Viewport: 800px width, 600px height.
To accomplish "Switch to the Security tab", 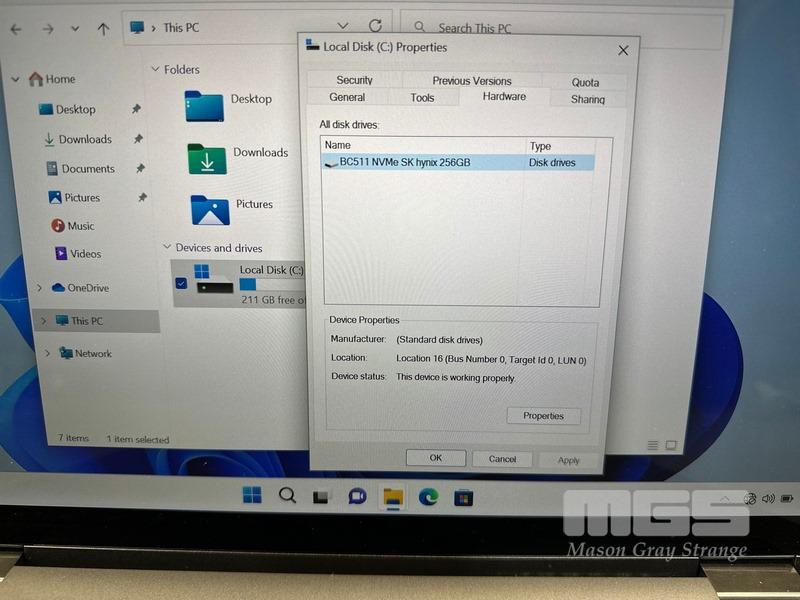I will coord(354,80).
